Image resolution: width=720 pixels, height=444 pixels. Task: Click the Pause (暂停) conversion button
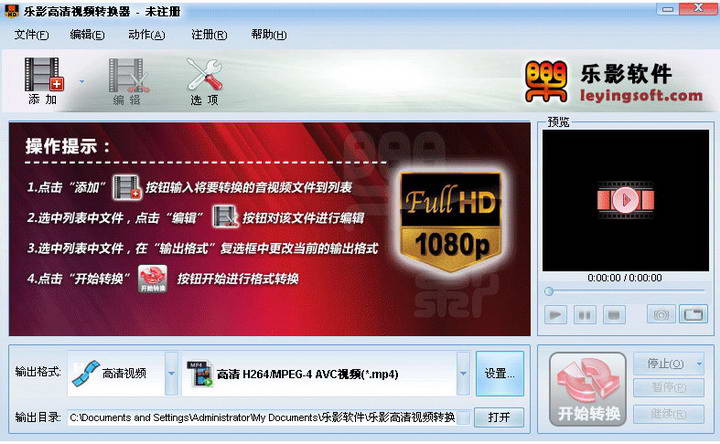(669, 388)
